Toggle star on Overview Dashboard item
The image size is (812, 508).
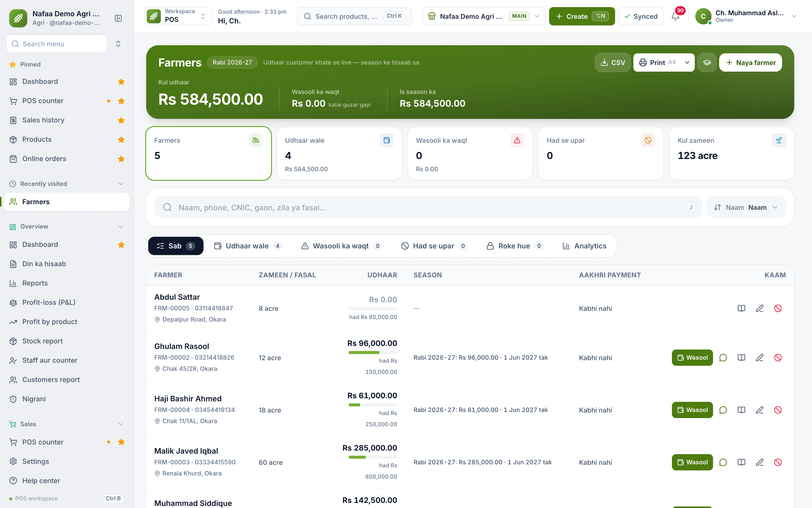(121, 245)
